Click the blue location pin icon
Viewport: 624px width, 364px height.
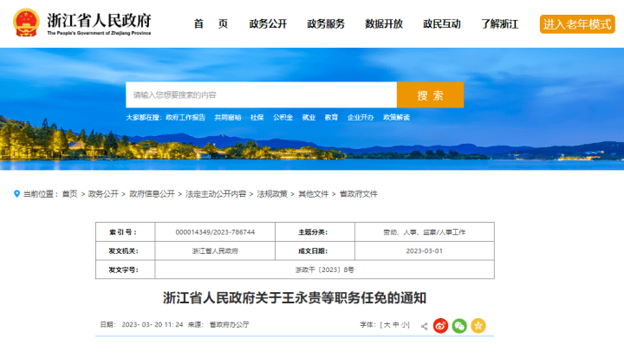[x=16, y=194]
